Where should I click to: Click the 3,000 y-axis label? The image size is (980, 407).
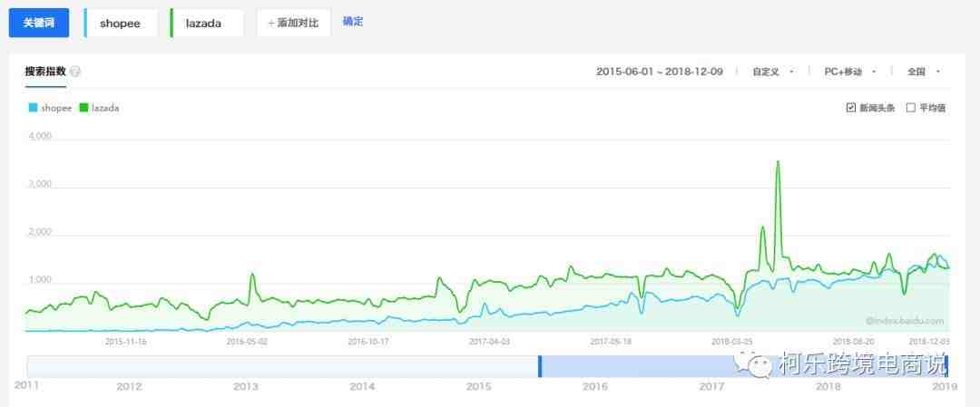39,184
